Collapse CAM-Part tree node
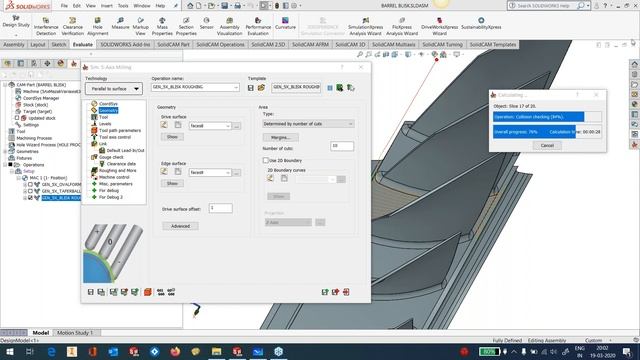 click(5, 84)
